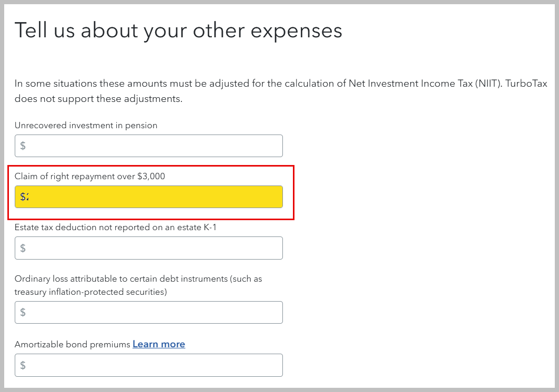Click the "Unrecovered investment in pension" label
The height and width of the screenshot is (392, 559).
click(x=86, y=125)
